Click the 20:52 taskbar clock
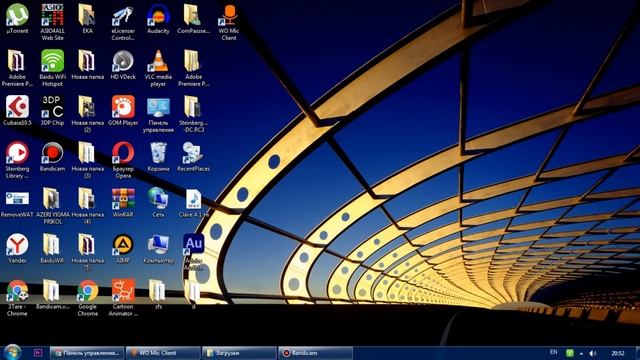640x360 pixels. [618, 353]
